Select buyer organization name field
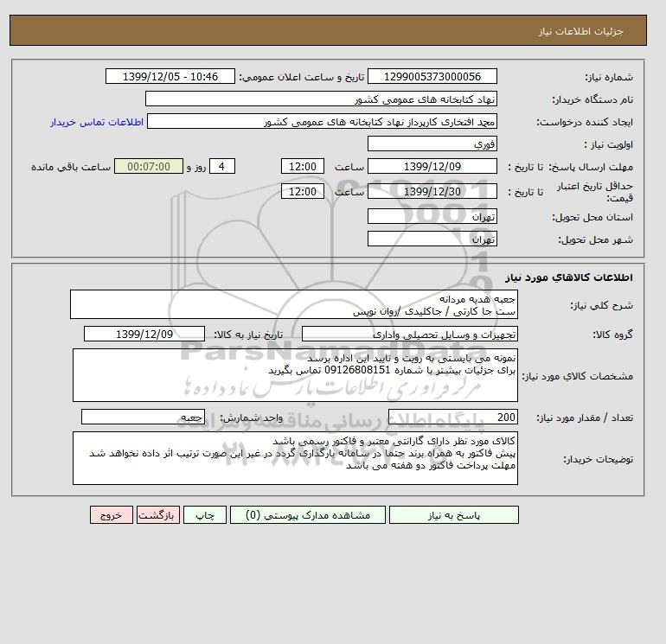Screen dimensions: 666x644 (x=321, y=99)
